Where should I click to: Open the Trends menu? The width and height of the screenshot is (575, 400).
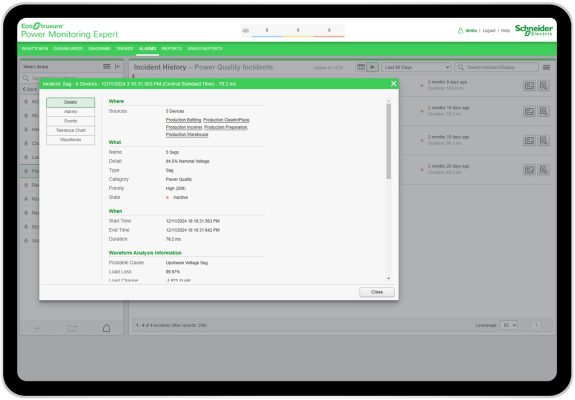pyautogui.click(x=125, y=48)
